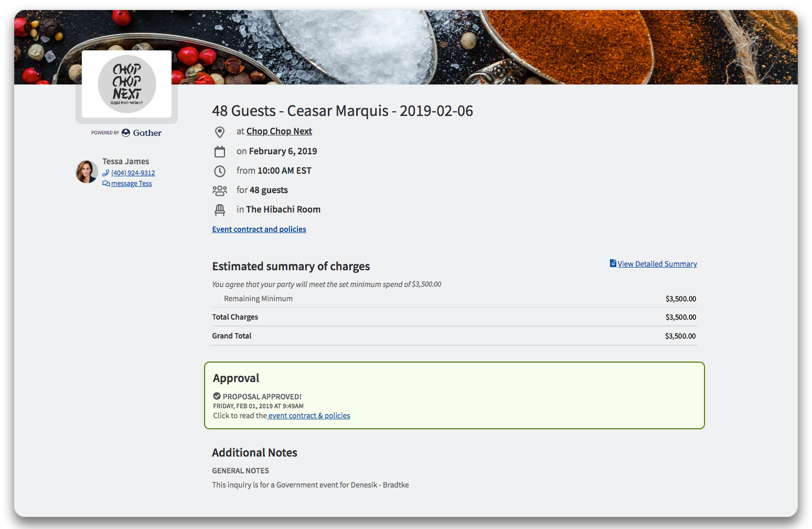The height and width of the screenshot is (529, 812).
Task: Click the location pin icon beside Chop Chop Next
Action: coord(220,132)
